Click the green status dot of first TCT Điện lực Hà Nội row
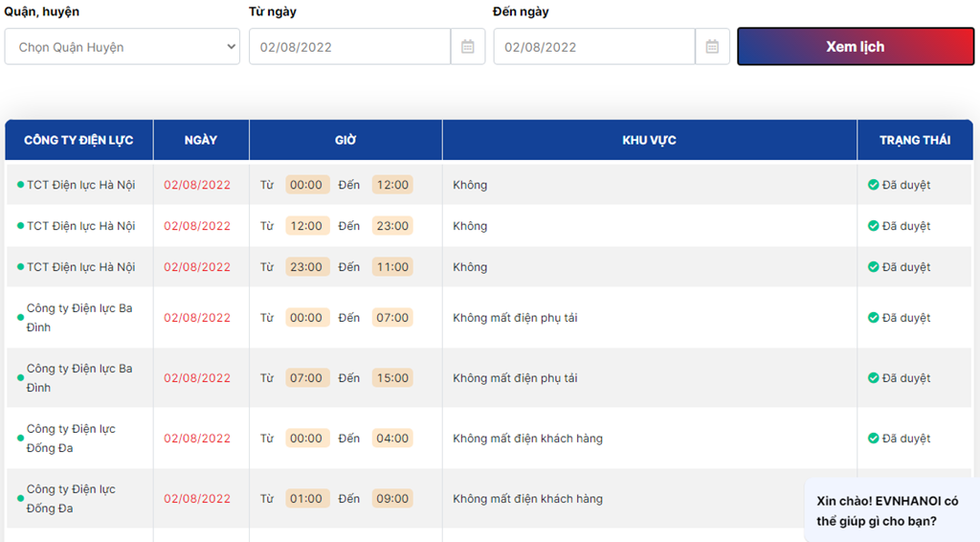Screen dimensions: 980x542 (21, 185)
